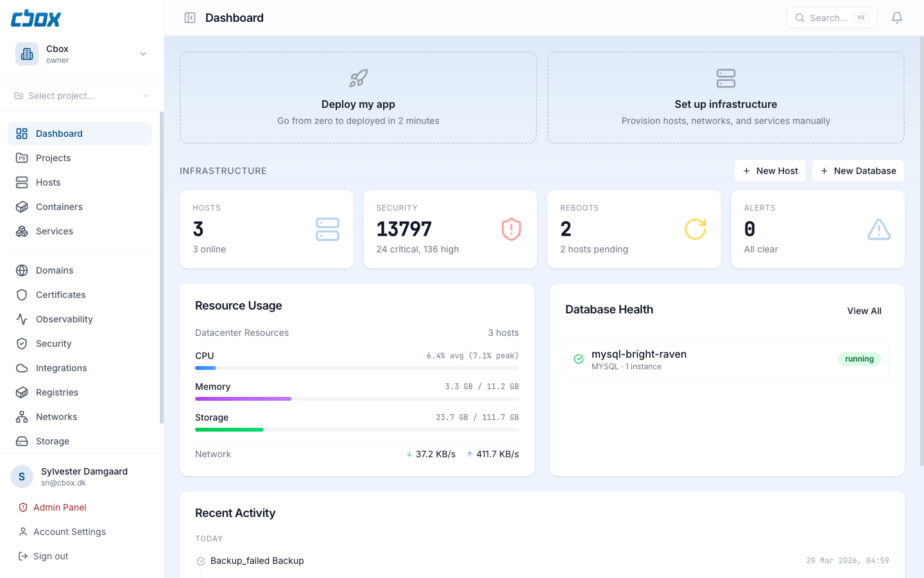This screenshot has width=924, height=578.
Task: Open the Admin Panel link
Action: click(x=60, y=507)
